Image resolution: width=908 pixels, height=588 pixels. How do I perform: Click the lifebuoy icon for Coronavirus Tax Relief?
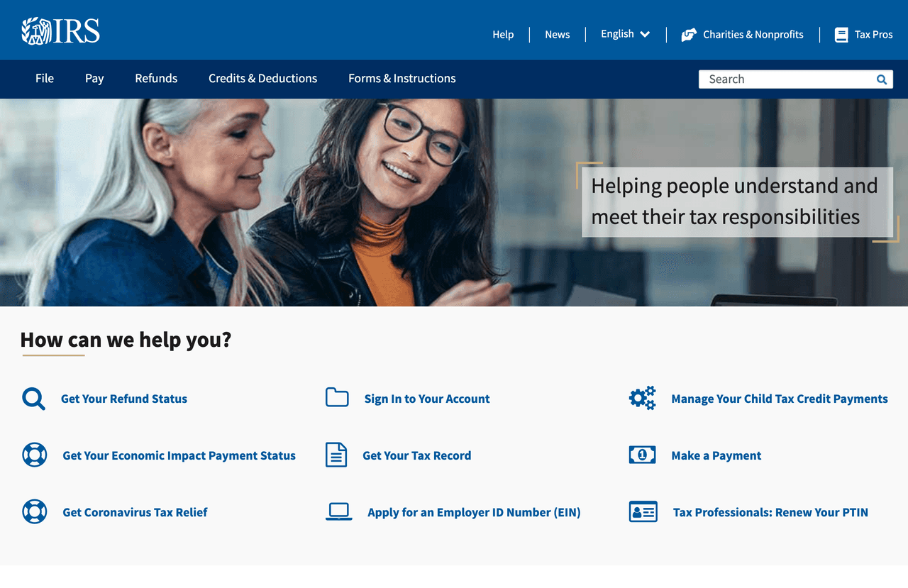pyautogui.click(x=34, y=511)
